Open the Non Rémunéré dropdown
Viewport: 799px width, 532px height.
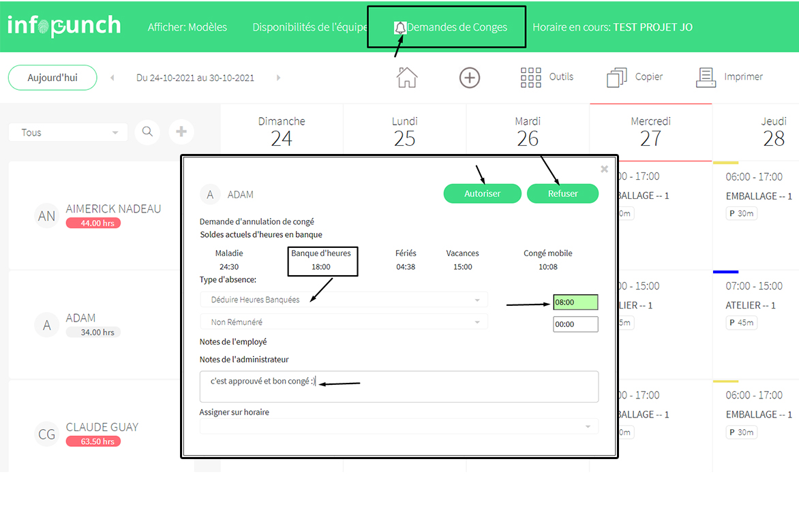(x=344, y=322)
